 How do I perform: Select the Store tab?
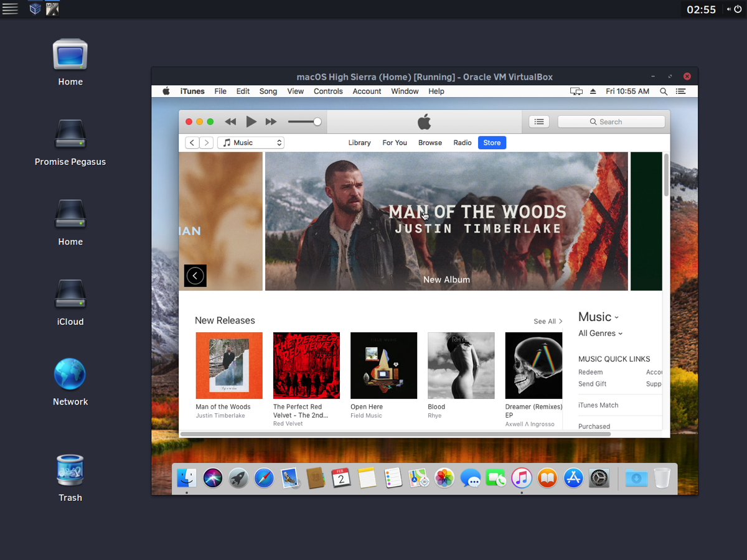492,142
